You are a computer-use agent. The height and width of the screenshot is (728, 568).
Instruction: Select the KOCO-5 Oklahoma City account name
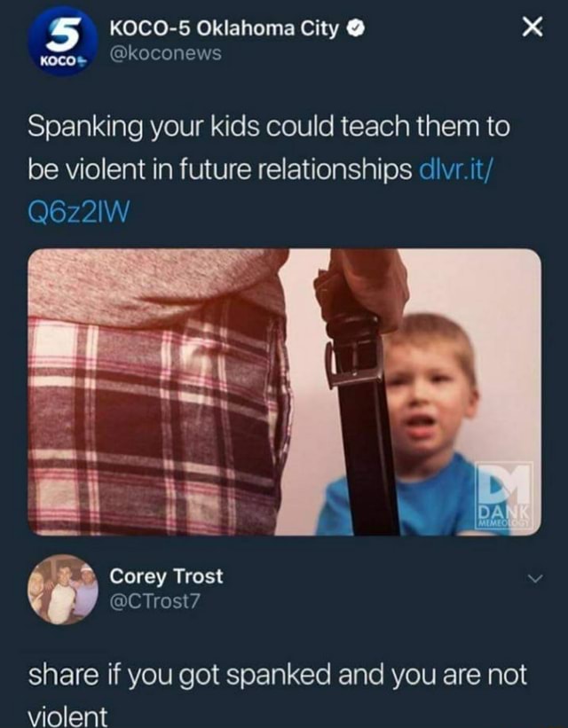pyautogui.click(x=224, y=30)
